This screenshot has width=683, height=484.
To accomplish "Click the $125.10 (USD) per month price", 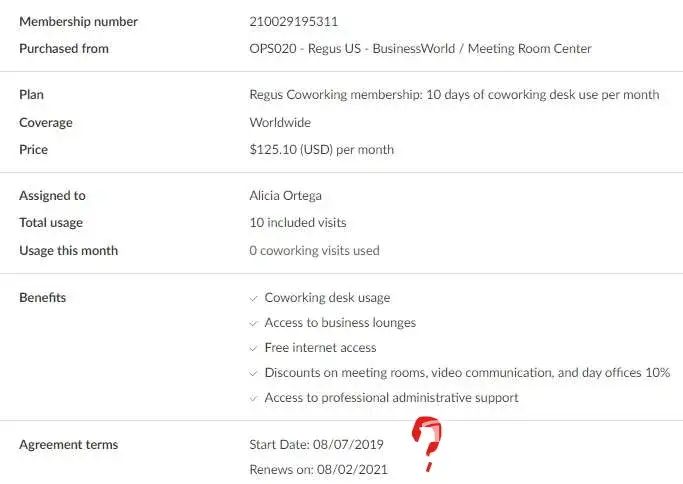I will pos(321,150).
